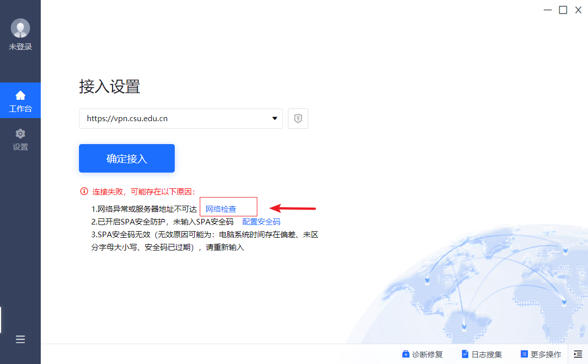The width and height of the screenshot is (588, 364).
Task: Launch 诊断修复 from the bottom bar
Action: tap(422, 354)
